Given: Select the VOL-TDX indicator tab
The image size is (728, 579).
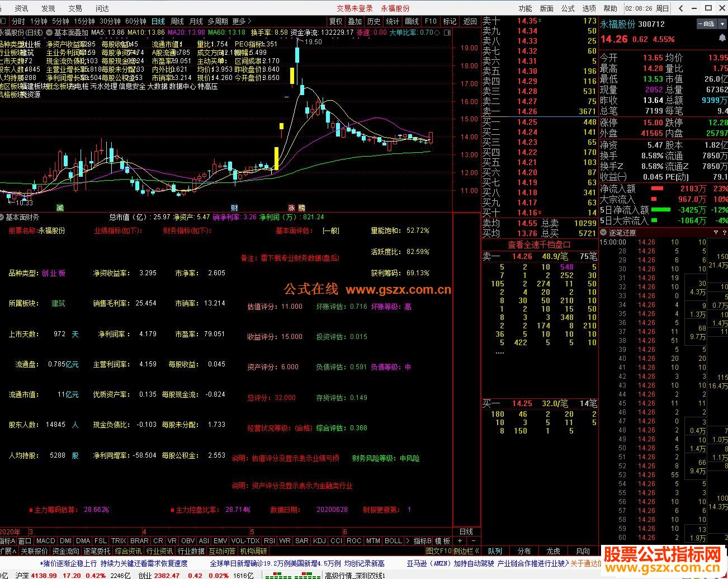Looking at the screenshot, I should (x=245, y=541).
